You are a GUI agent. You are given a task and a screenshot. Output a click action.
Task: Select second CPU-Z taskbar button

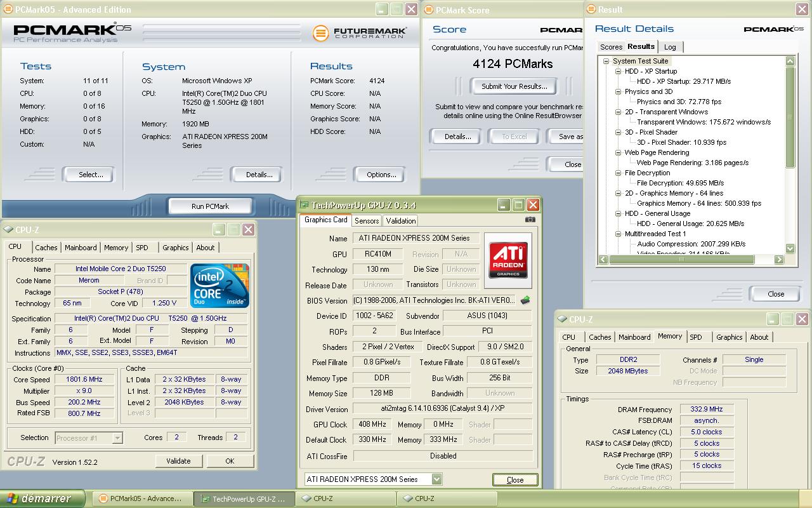tap(447, 499)
